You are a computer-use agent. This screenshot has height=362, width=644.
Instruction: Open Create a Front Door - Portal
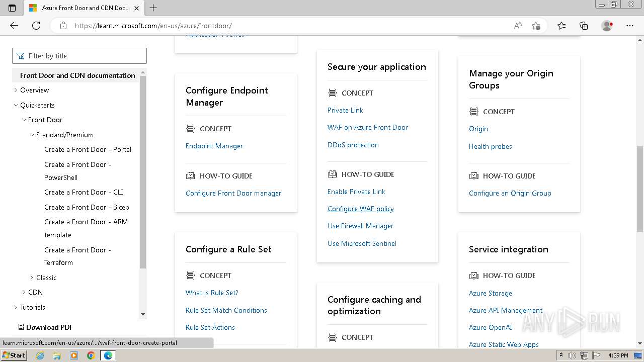point(88,149)
